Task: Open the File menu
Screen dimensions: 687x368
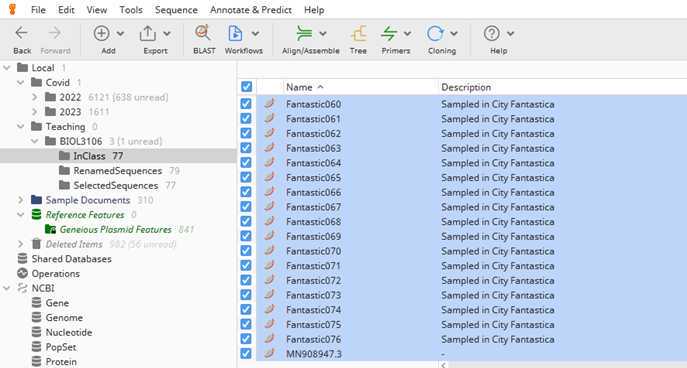Action: (38, 10)
